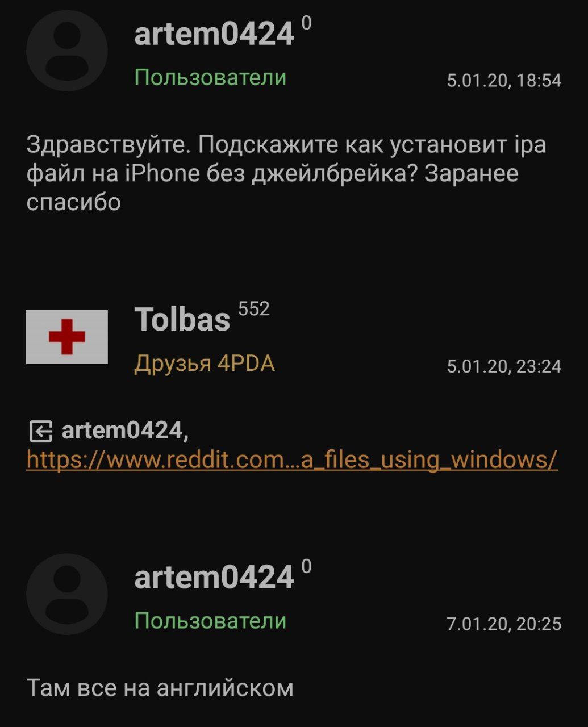The width and height of the screenshot is (588, 727).
Task: Select the Друзья 4PDA group label
Action: [205, 363]
